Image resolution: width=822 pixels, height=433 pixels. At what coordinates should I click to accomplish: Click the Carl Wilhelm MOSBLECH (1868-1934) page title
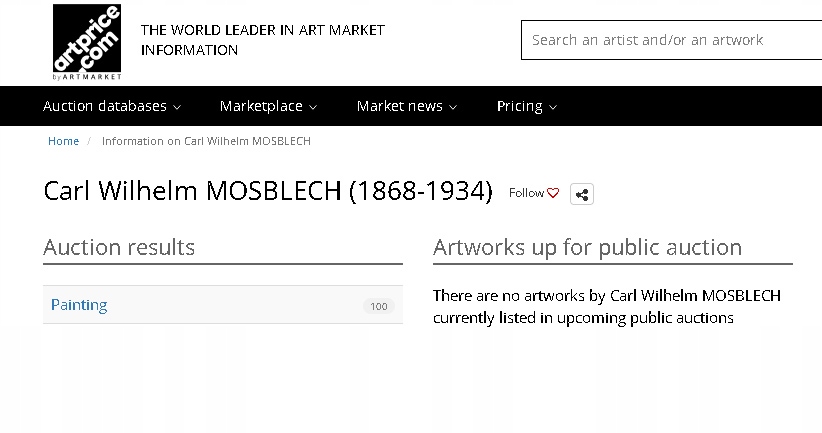(x=268, y=191)
